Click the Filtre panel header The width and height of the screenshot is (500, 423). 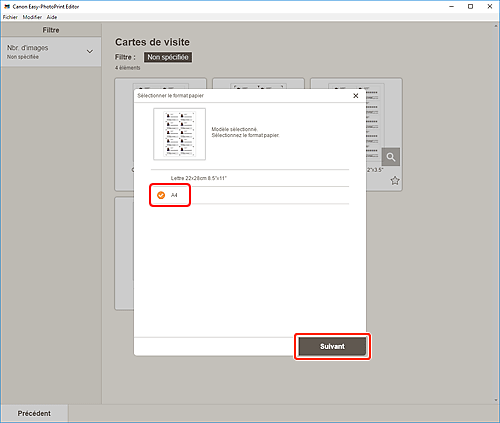tap(51, 30)
